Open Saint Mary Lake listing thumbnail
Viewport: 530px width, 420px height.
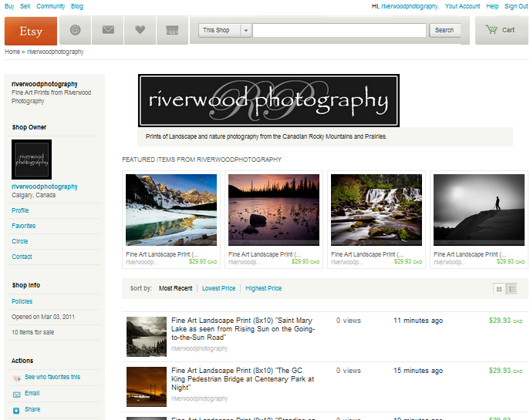coord(147,337)
